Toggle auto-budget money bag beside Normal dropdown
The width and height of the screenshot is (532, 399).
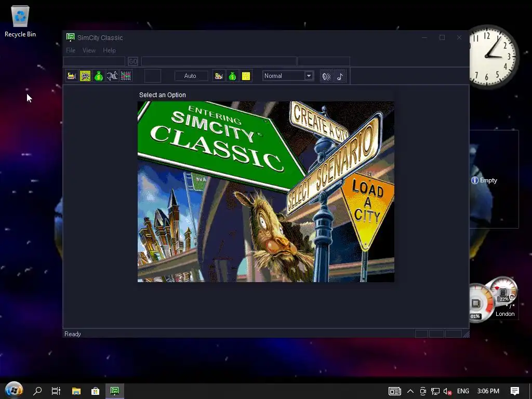pyautogui.click(x=232, y=76)
